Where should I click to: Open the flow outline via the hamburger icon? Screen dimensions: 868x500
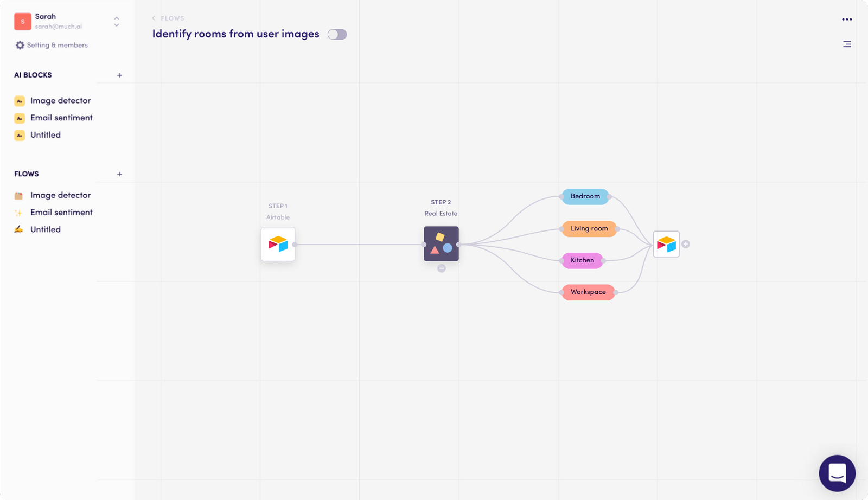point(847,44)
